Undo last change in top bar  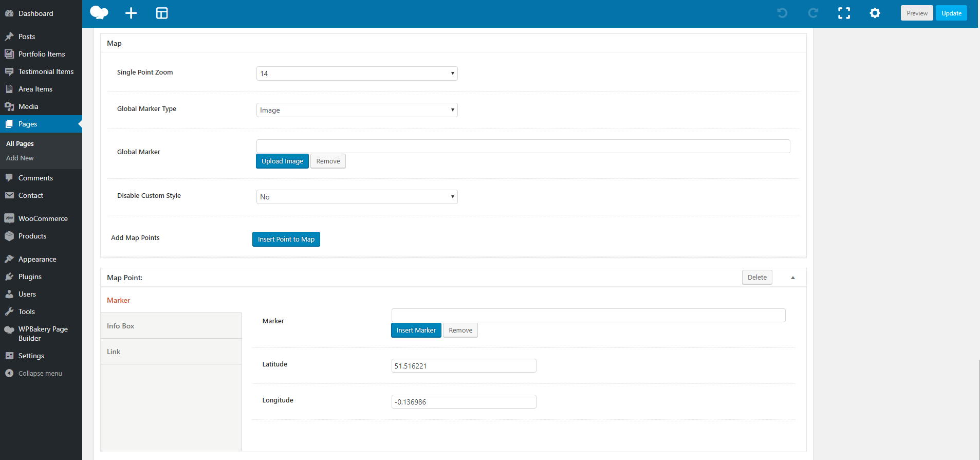(x=782, y=13)
